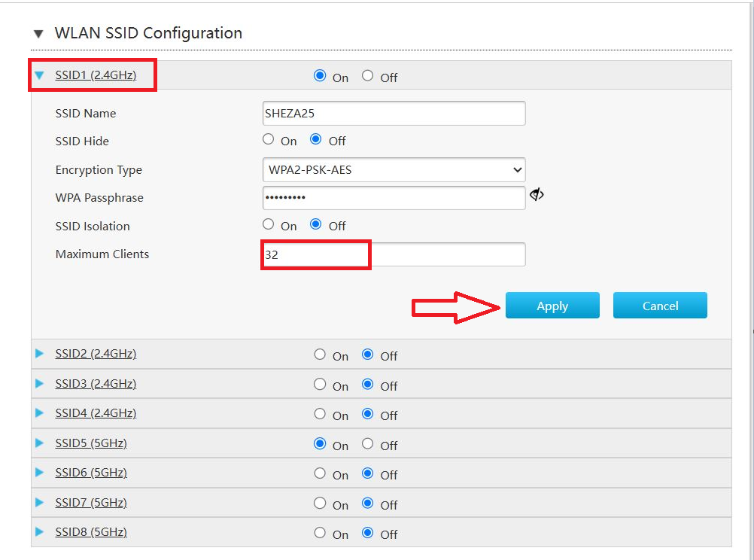Click the Apply button
Viewport: 754px width, 560px height.
click(x=552, y=306)
